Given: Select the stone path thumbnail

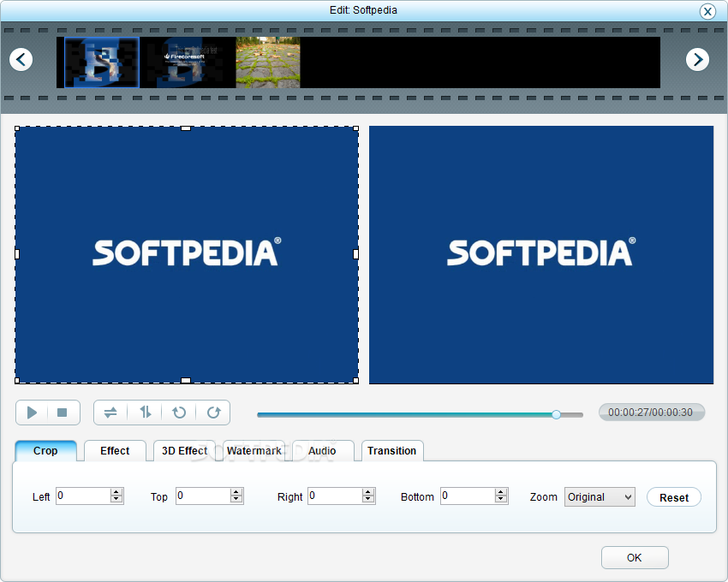Looking at the screenshot, I should click(268, 62).
